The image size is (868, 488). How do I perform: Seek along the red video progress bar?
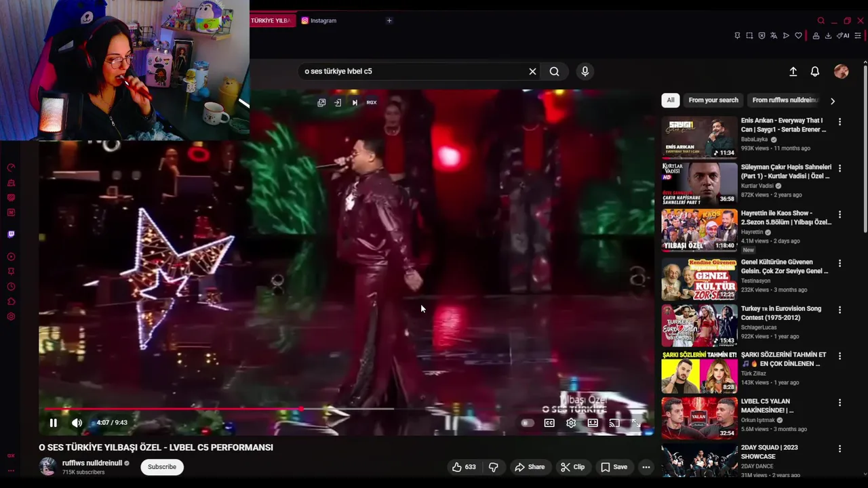tap(346, 409)
